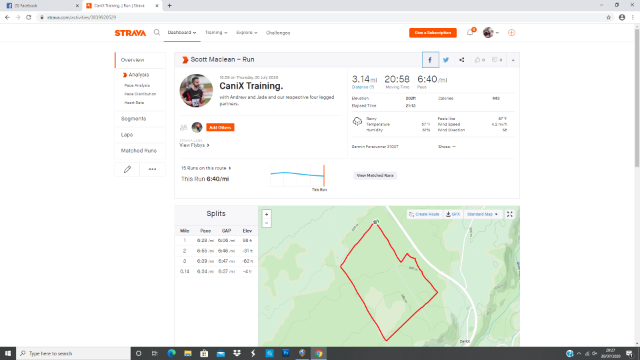Bookmark this page with star icon

pyautogui.click(x=609, y=17)
